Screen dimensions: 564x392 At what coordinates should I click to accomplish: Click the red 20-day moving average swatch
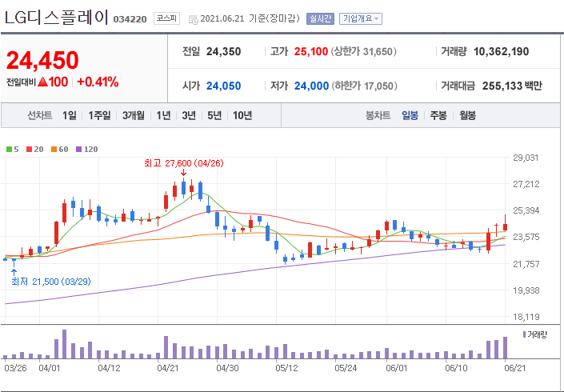click(x=29, y=150)
